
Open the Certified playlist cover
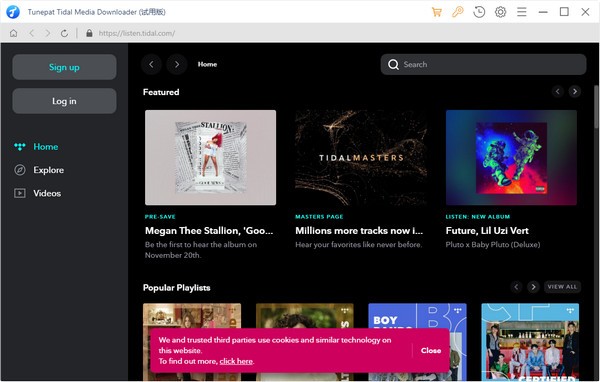coord(530,342)
